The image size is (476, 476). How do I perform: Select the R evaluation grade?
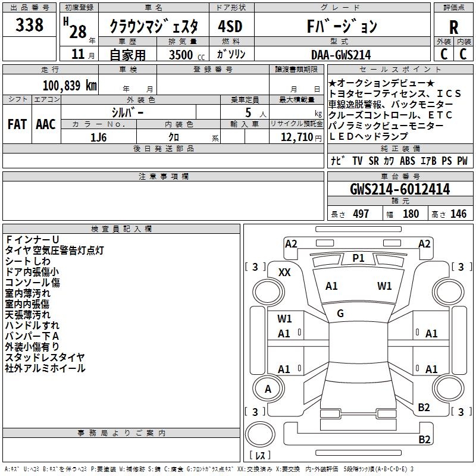pos(453,26)
